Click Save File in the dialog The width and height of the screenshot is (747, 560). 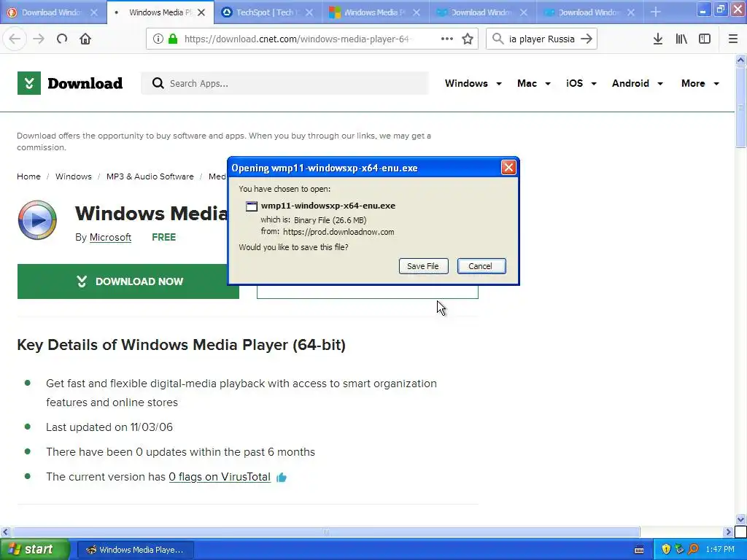[423, 266]
